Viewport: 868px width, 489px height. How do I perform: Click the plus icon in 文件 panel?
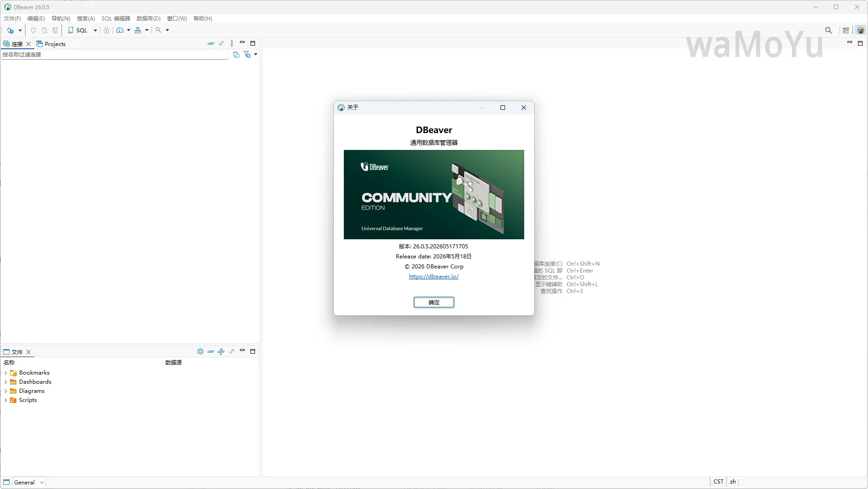[x=221, y=352]
